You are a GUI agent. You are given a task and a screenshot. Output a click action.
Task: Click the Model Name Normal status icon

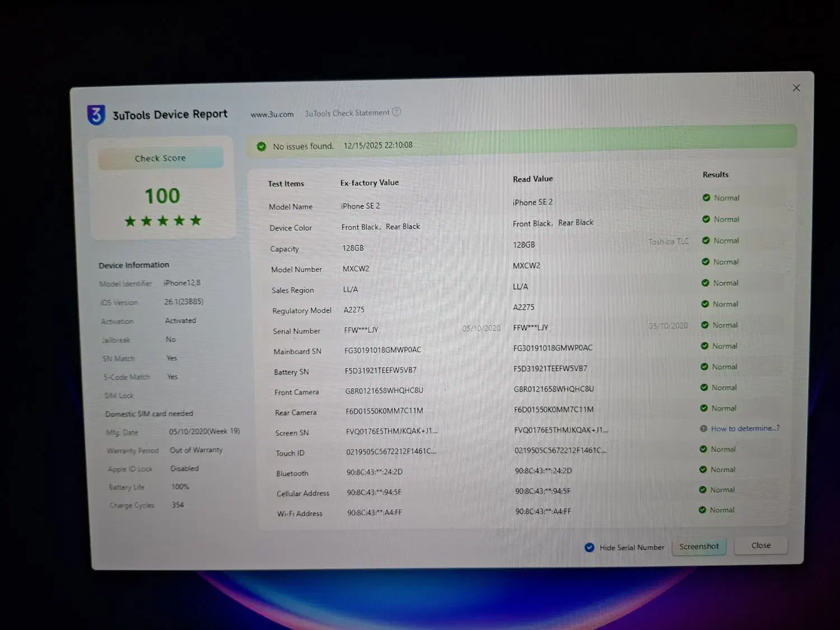(x=706, y=198)
